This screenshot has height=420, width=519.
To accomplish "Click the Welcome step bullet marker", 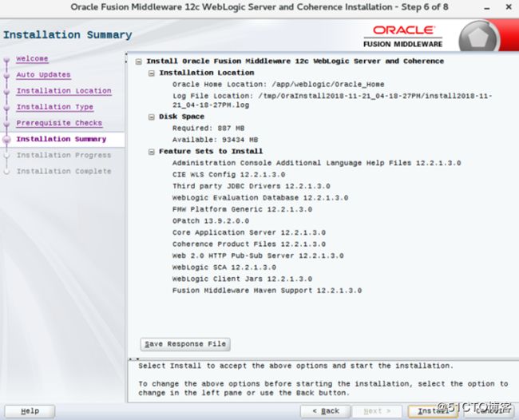I will pos(6,60).
